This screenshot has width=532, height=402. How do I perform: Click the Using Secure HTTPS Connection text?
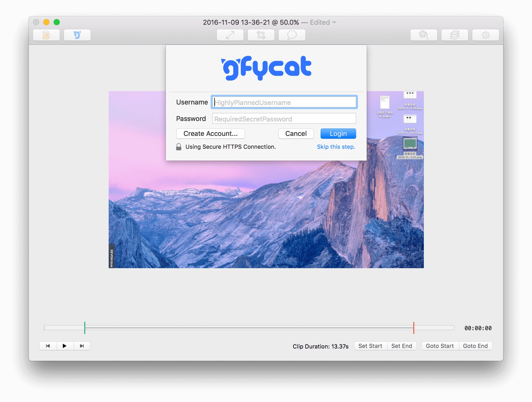(x=230, y=147)
